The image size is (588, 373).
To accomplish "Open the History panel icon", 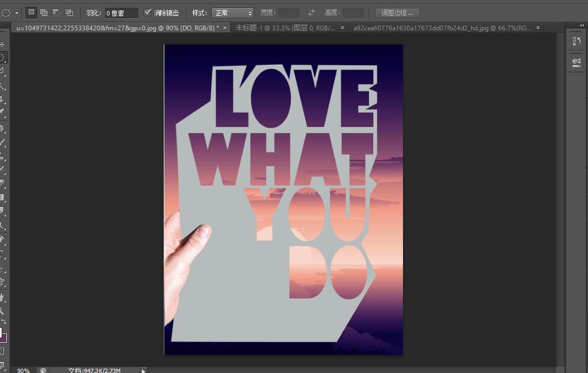I will tap(577, 41).
